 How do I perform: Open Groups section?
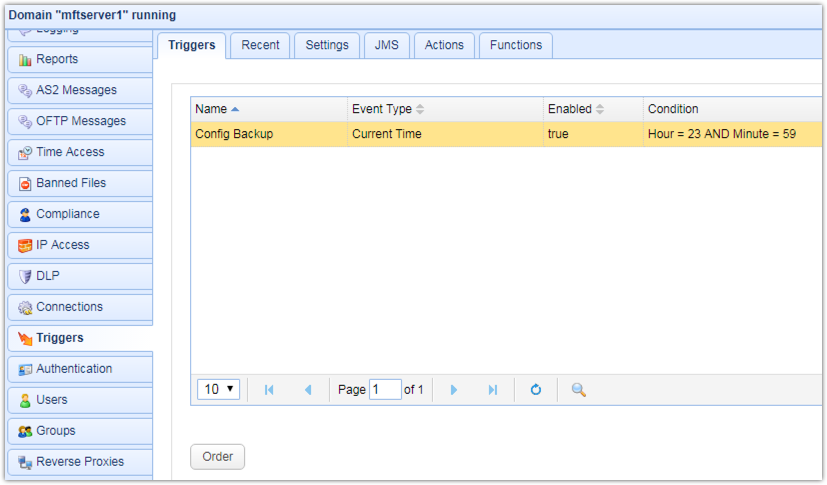pos(80,431)
